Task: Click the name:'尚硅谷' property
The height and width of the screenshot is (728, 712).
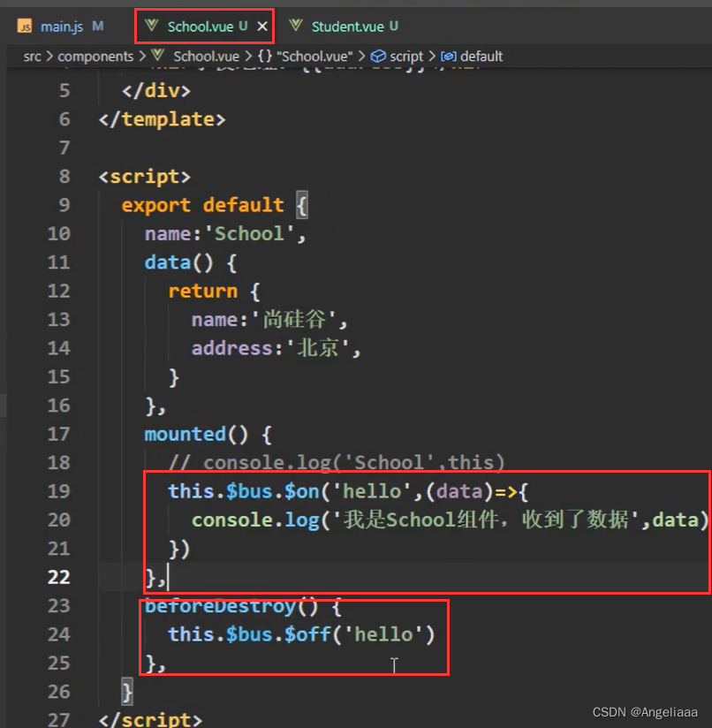Action: [269, 320]
